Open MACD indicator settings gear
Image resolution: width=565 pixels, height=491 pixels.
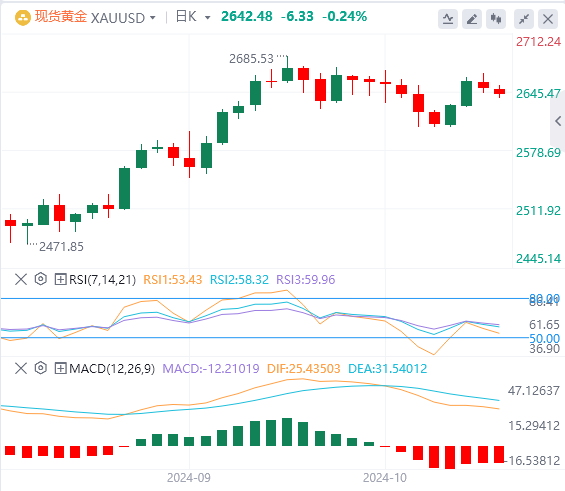click(x=41, y=368)
